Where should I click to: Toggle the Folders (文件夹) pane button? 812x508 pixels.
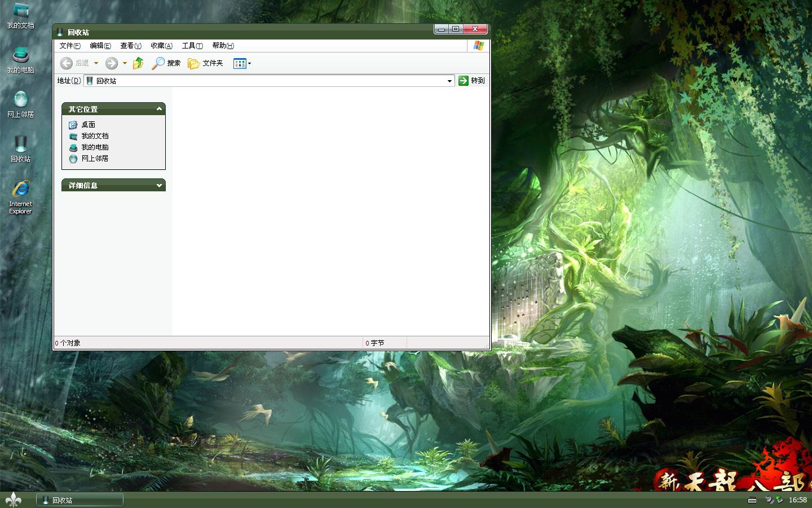[x=205, y=63]
